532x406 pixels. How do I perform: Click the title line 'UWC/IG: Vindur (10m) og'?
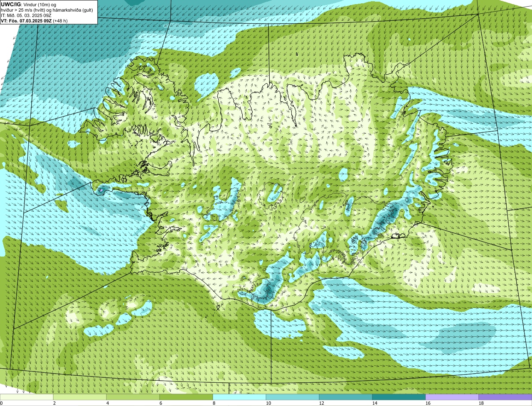coord(28,4)
